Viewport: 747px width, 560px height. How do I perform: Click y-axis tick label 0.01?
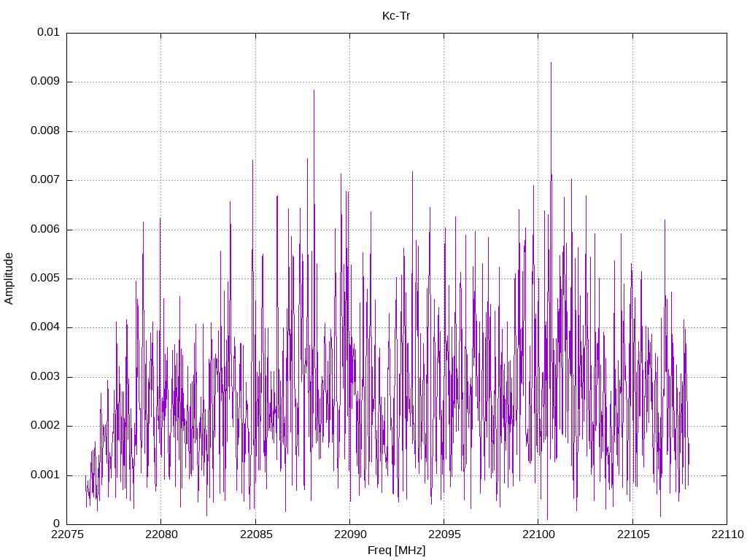[48, 32]
